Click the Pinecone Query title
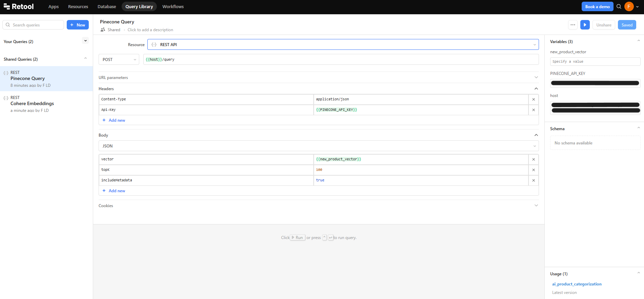 117,22
